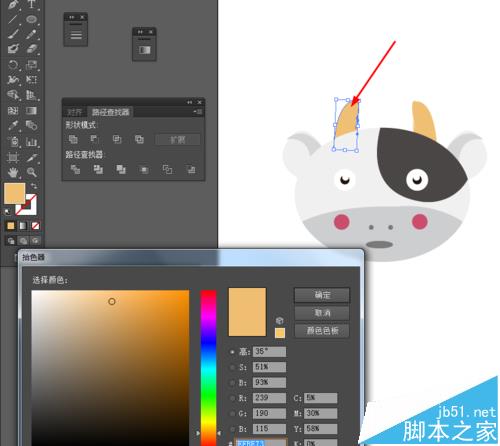Image resolution: width=500 pixels, height=446 pixels.
Task: Click Minus Front shape mode icon
Action: point(94,139)
